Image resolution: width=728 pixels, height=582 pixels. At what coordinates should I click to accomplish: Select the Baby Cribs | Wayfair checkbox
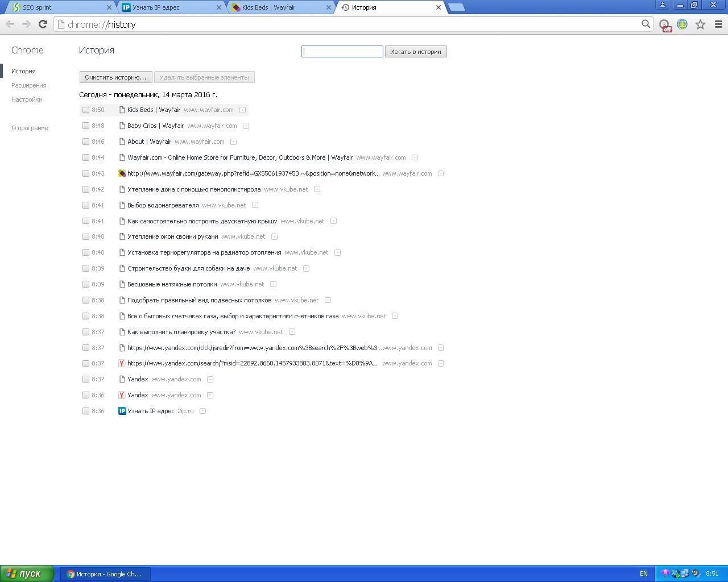tap(86, 126)
